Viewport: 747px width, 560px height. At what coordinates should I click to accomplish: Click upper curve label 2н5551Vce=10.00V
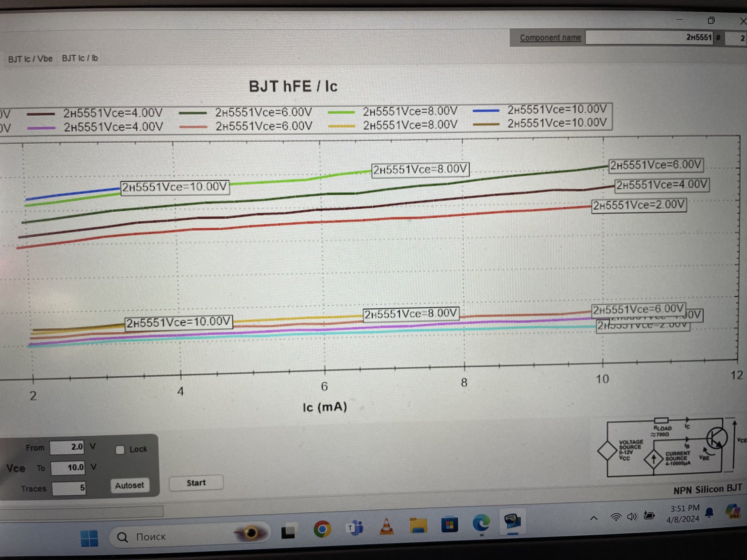coord(175,187)
